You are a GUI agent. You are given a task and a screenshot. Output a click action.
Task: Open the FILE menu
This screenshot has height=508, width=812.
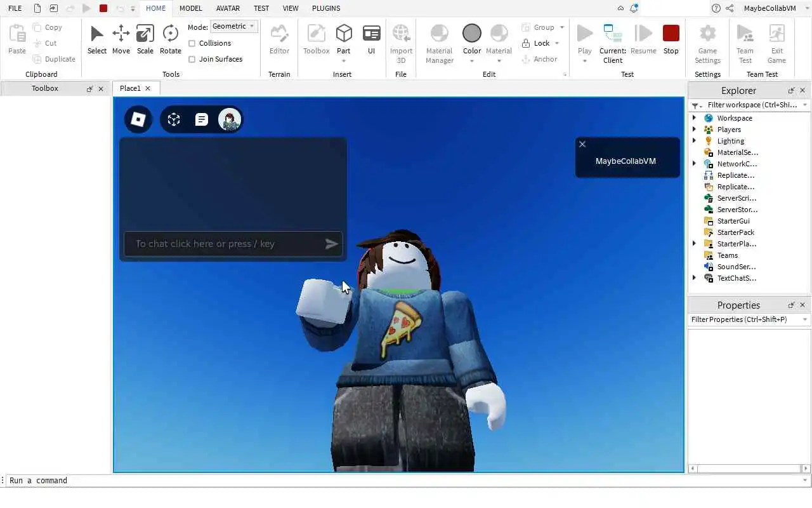15,8
